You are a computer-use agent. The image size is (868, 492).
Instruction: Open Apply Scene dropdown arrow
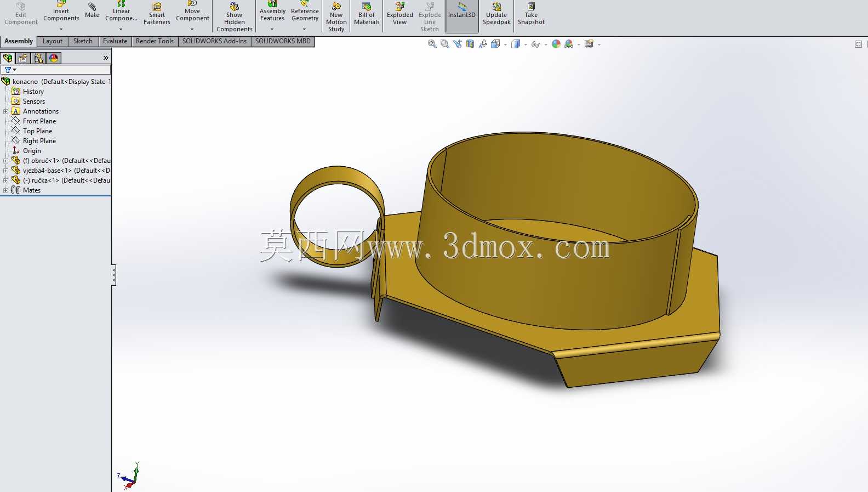coord(579,44)
